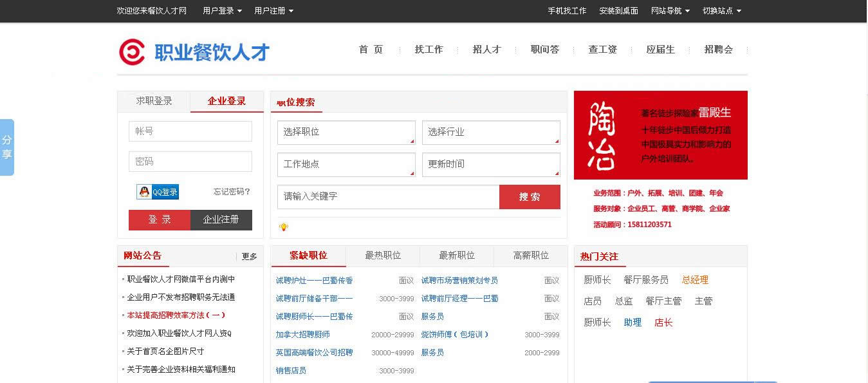
Task: Open the 更新时间 selector
Action: click(x=491, y=164)
